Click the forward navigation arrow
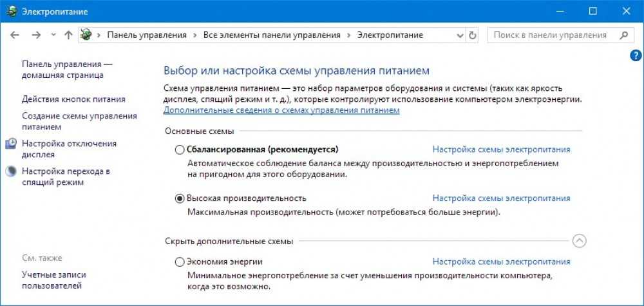The height and width of the screenshot is (306, 644). 36,35
